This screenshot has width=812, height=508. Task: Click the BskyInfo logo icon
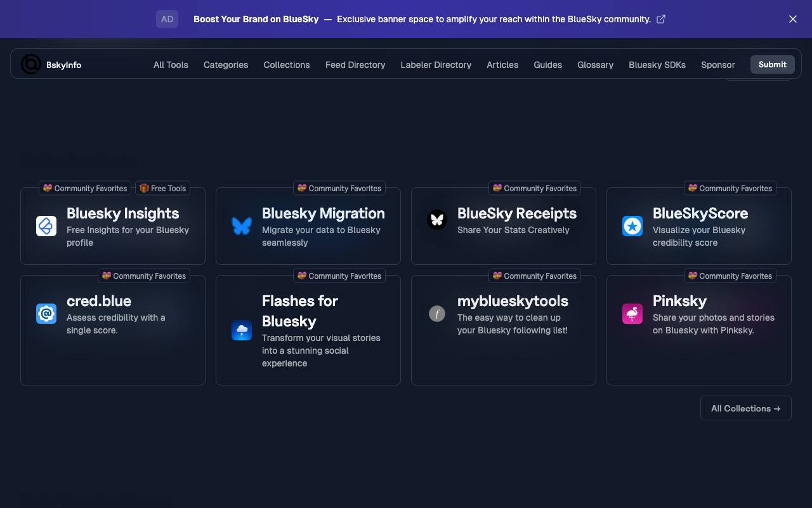tap(31, 64)
